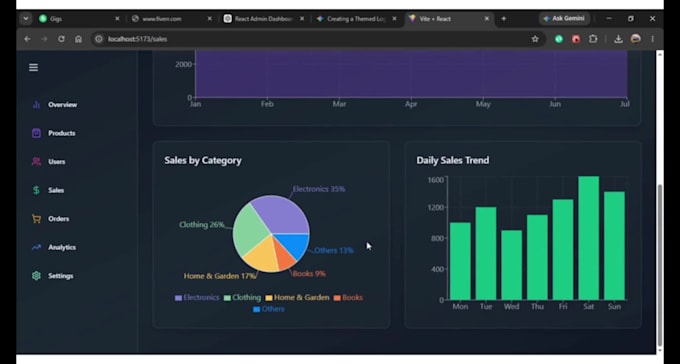Close the Gigs tab
The image size is (680, 364).
pyautogui.click(x=117, y=19)
